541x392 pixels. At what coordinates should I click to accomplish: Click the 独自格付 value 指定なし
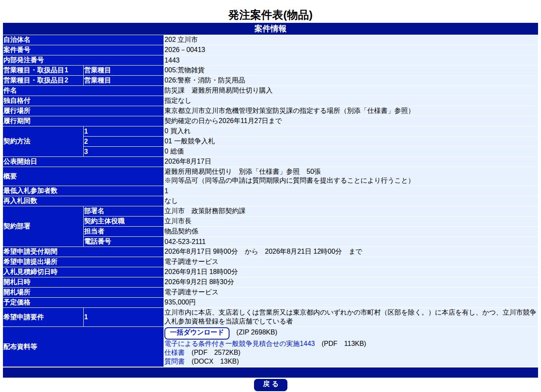[178, 101]
